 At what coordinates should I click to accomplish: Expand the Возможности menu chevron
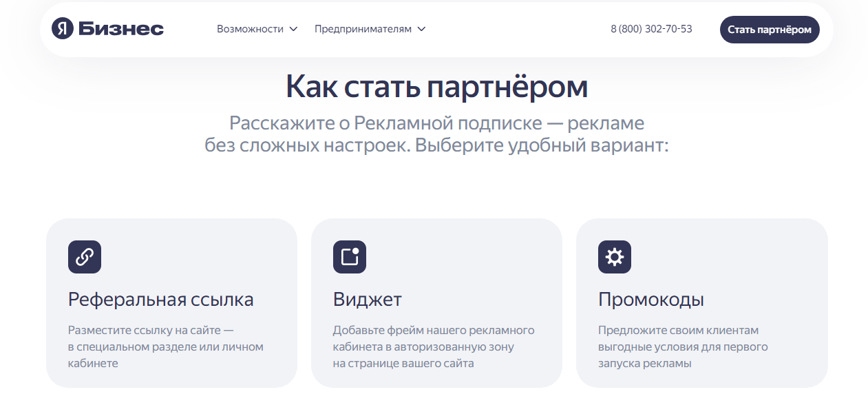pyautogui.click(x=293, y=29)
